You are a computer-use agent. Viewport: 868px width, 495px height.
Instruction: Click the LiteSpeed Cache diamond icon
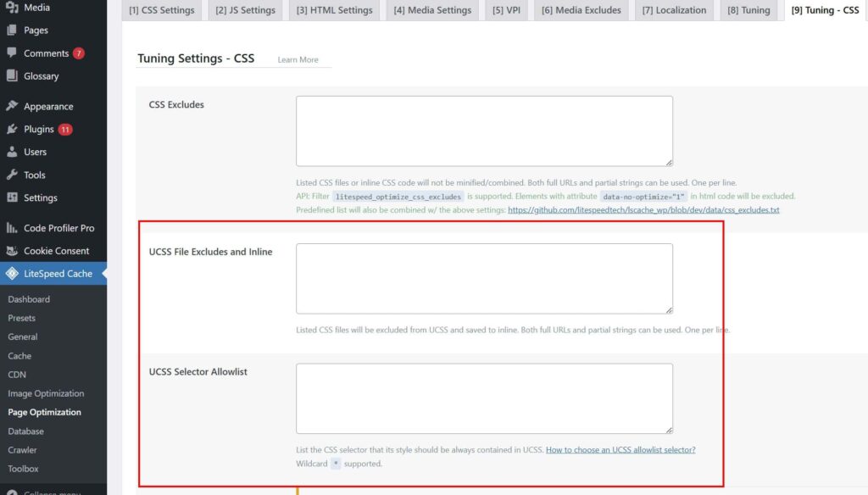[12, 274]
